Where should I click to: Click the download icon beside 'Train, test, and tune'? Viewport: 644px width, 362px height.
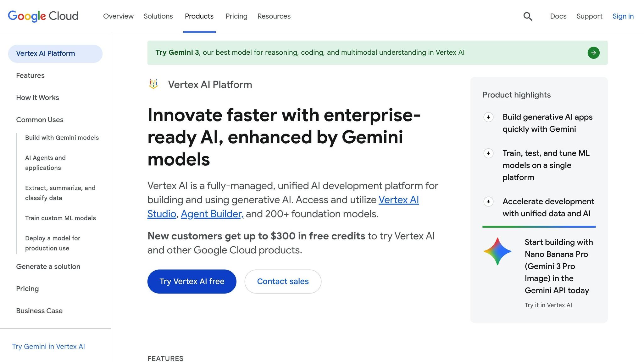tap(488, 154)
